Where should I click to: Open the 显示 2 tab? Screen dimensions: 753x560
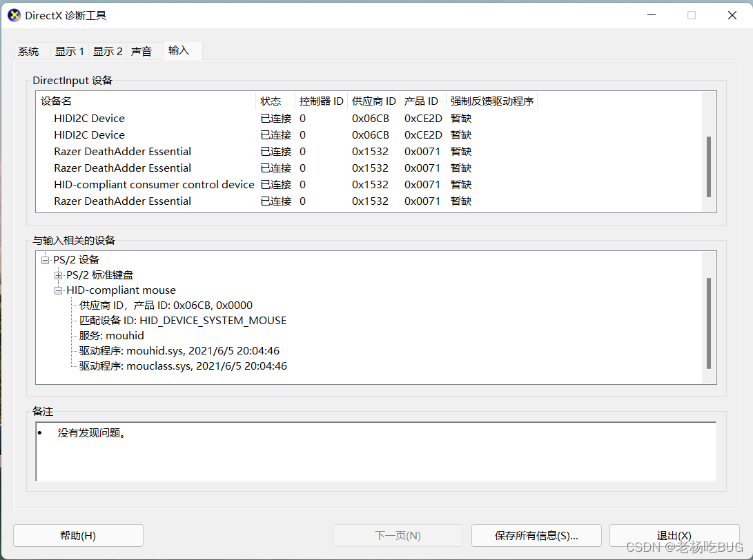(108, 51)
